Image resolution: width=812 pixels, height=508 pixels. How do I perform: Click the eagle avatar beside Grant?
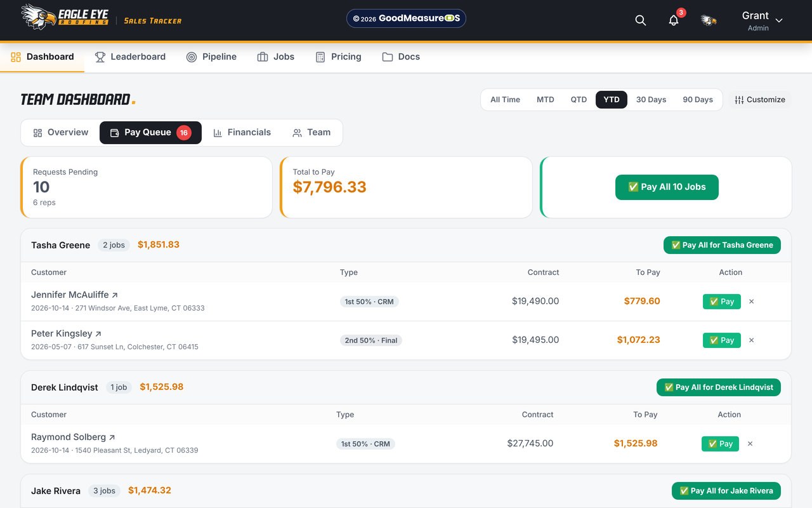[x=709, y=20]
